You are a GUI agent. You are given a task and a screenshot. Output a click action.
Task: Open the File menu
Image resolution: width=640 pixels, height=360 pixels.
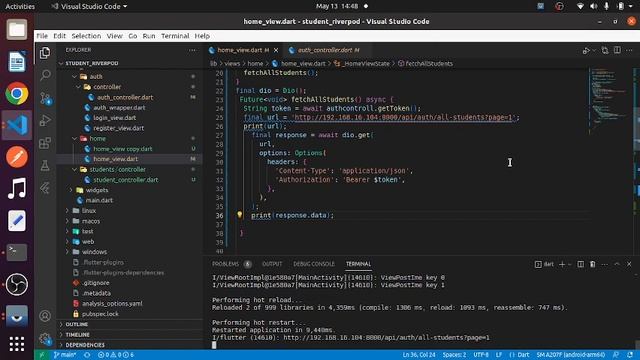pyautogui.click(x=42, y=36)
